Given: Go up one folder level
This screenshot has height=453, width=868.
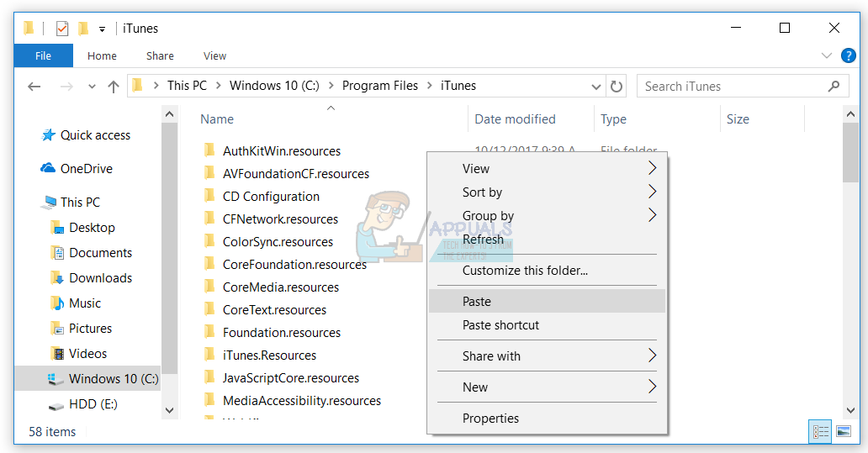Looking at the screenshot, I should (114, 87).
